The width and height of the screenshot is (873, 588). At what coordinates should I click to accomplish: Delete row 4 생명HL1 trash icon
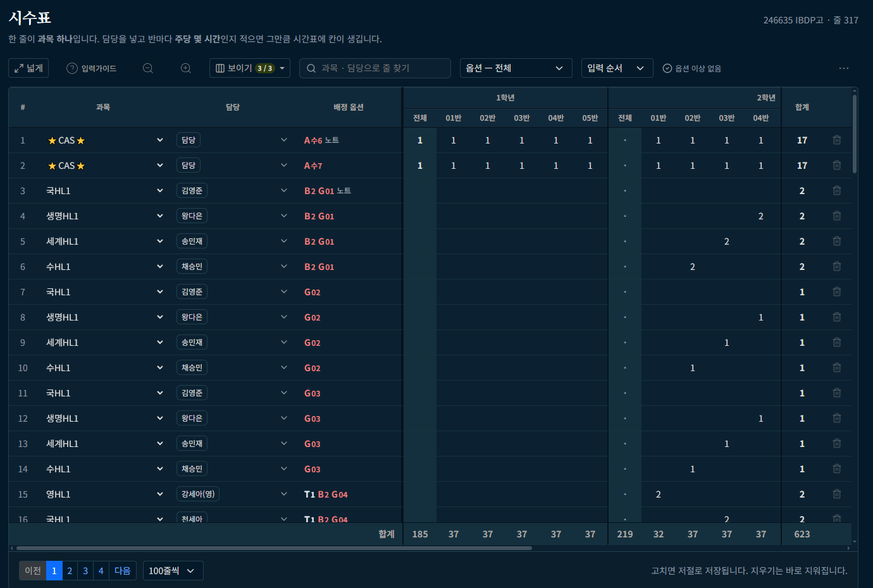[837, 216]
